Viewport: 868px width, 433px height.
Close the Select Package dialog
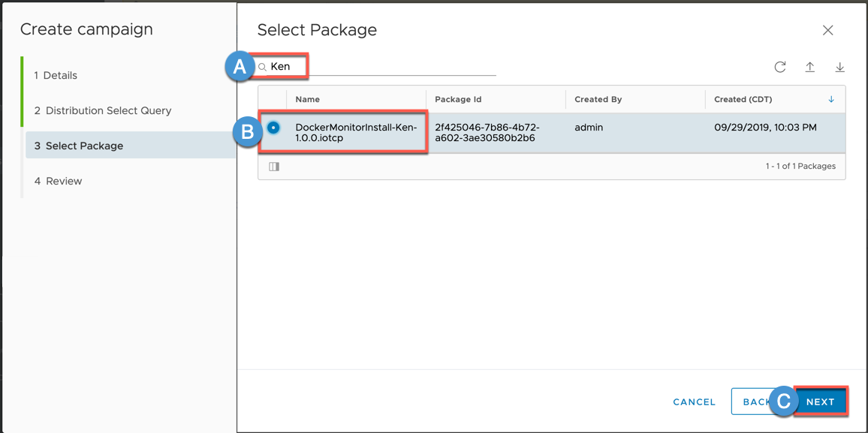pyautogui.click(x=827, y=31)
